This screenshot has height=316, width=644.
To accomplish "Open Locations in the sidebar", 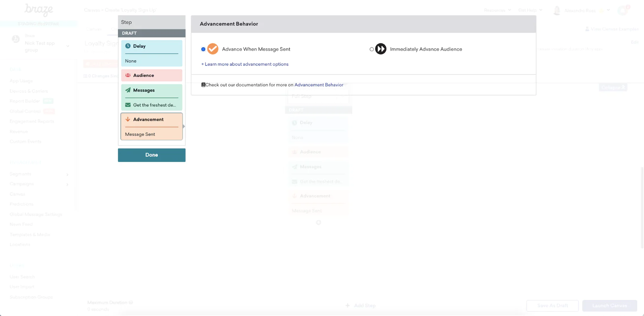I will [x=20, y=244].
